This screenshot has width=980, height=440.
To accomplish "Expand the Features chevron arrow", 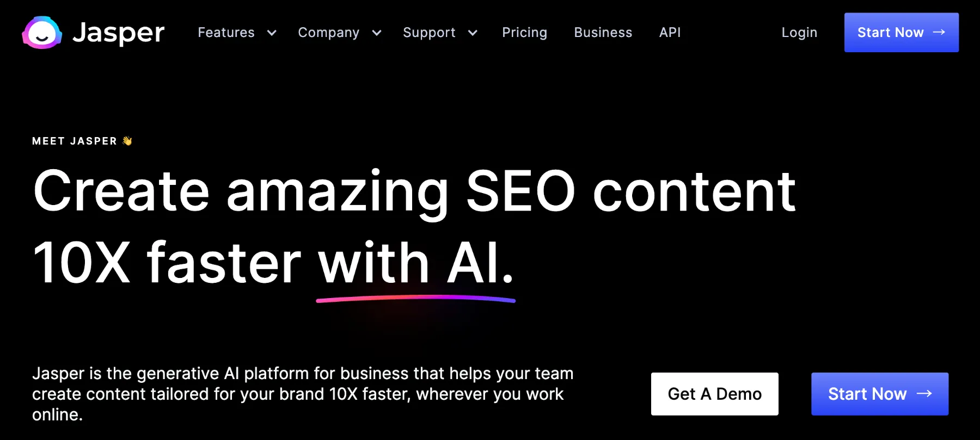I will [x=272, y=33].
